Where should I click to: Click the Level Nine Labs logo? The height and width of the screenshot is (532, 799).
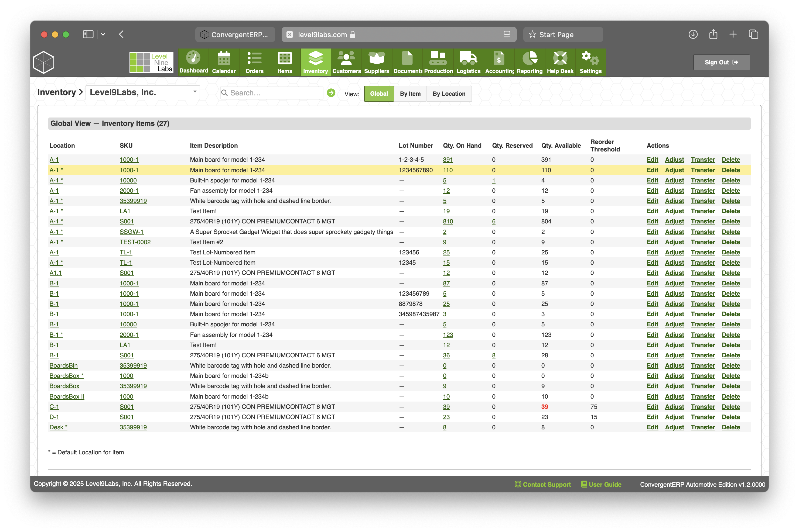point(151,63)
